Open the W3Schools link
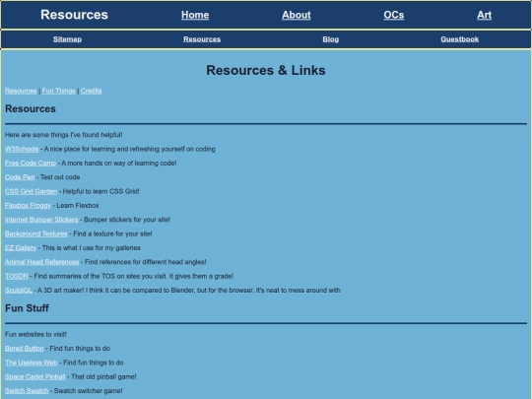The height and width of the screenshot is (399, 532). click(x=22, y=149)
